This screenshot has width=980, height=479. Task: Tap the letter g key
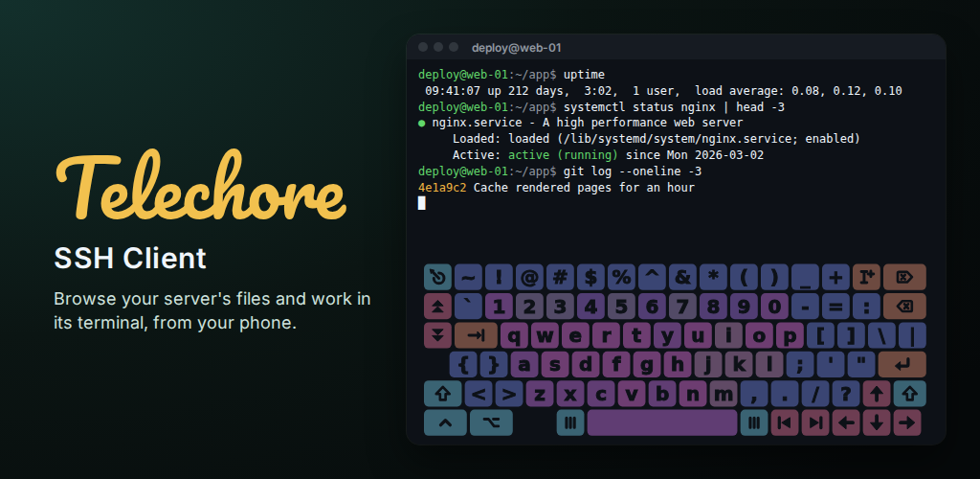[647, 365]
